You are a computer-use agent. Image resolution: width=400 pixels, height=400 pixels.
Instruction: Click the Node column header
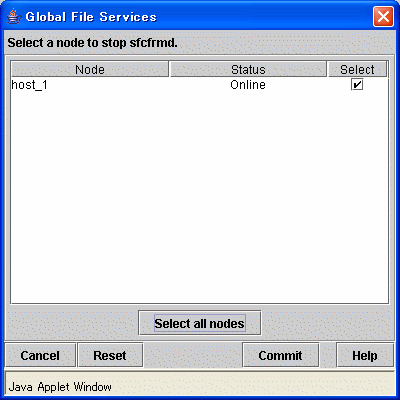90,69
